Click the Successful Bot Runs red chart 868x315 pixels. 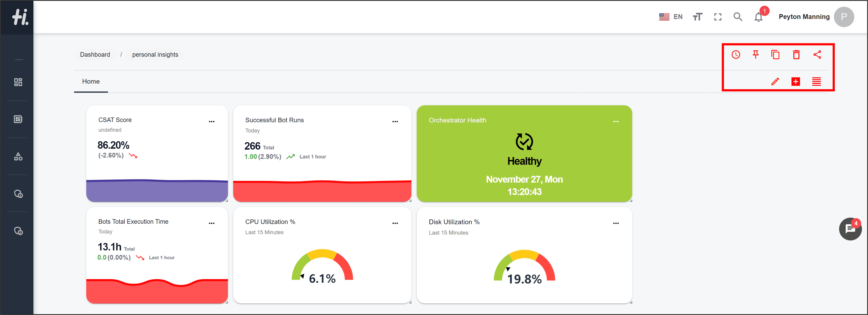coord(322,191)
